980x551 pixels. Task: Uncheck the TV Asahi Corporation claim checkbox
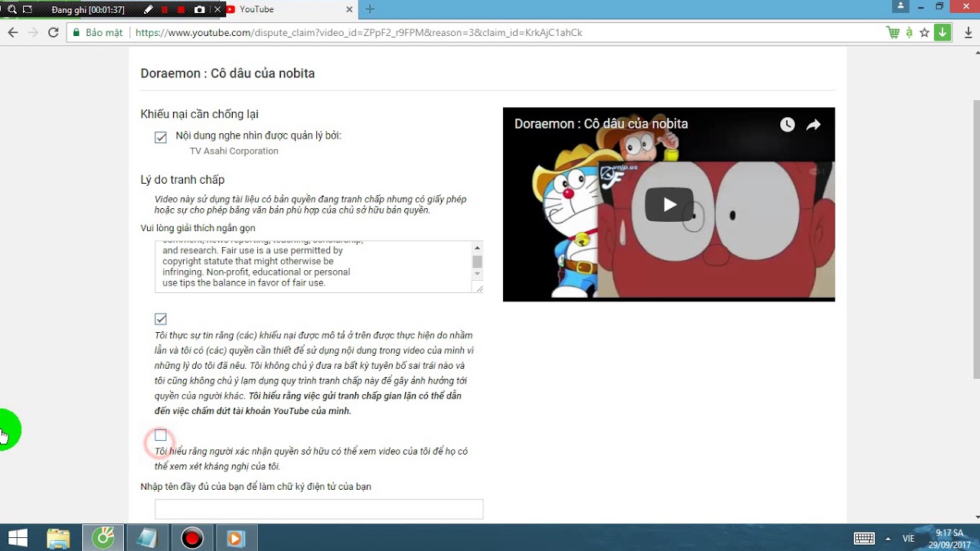point(161,138)
